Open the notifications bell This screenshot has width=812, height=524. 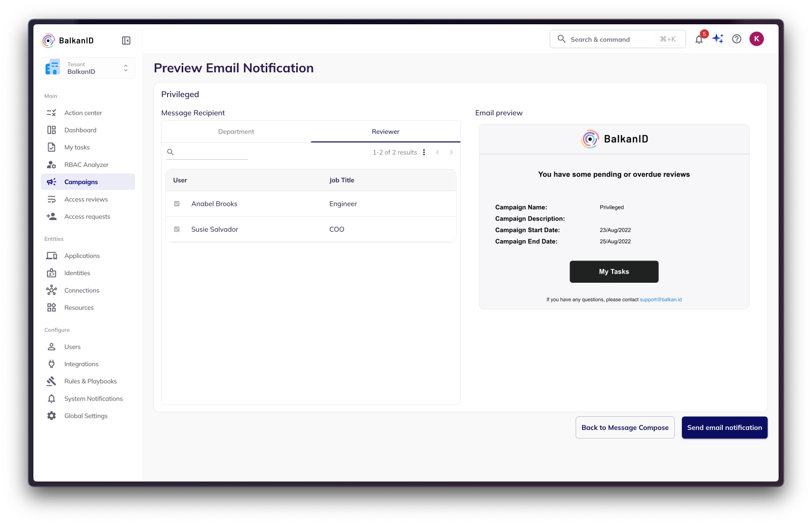(699, 39)
